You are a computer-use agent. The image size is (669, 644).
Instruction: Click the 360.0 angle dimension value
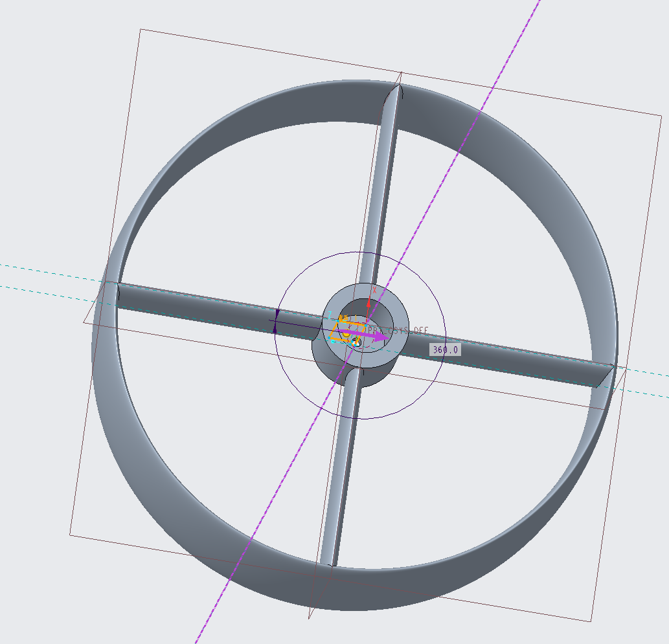445,350
